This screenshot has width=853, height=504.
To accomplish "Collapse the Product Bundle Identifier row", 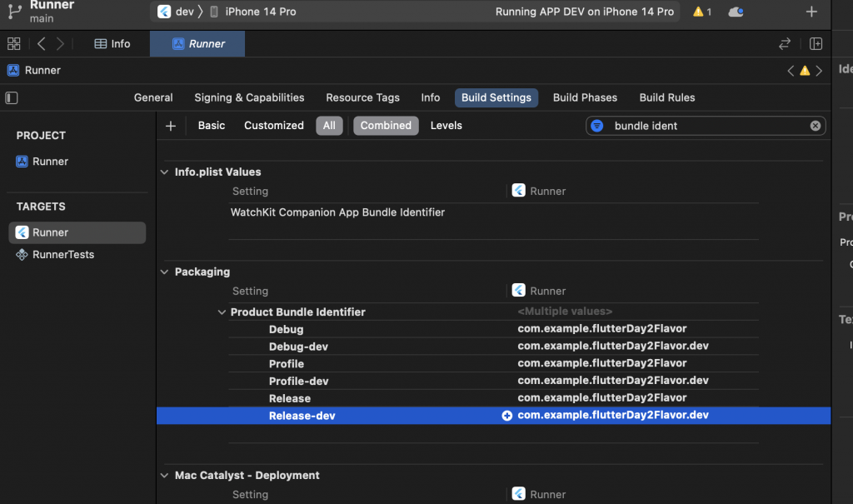I will [222, 312].
